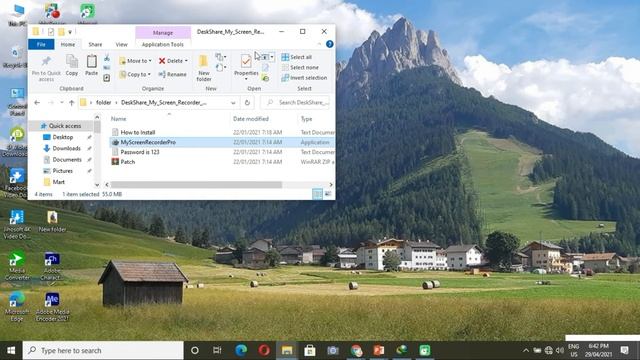
Task: Open the Copy to dropdown
Action: pyautogui.click(x=135, y=74)
